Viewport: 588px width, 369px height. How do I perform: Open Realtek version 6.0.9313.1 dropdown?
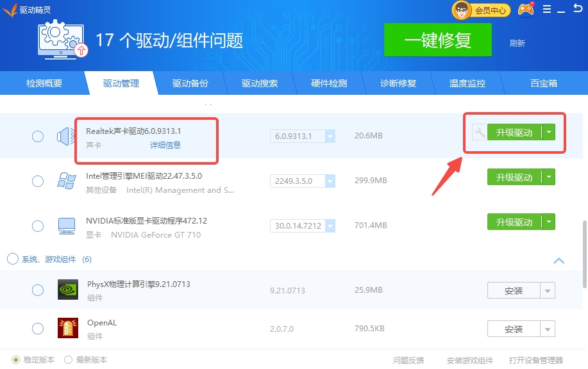pos(330,136)
